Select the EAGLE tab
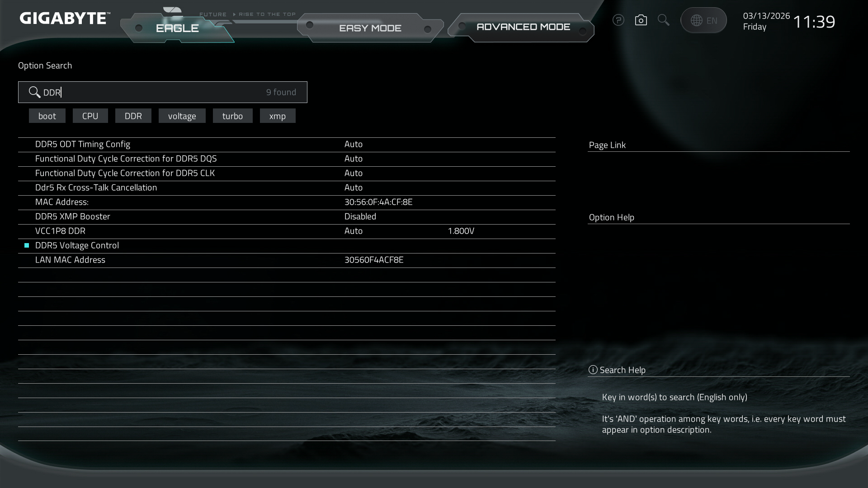 point(177,28)
